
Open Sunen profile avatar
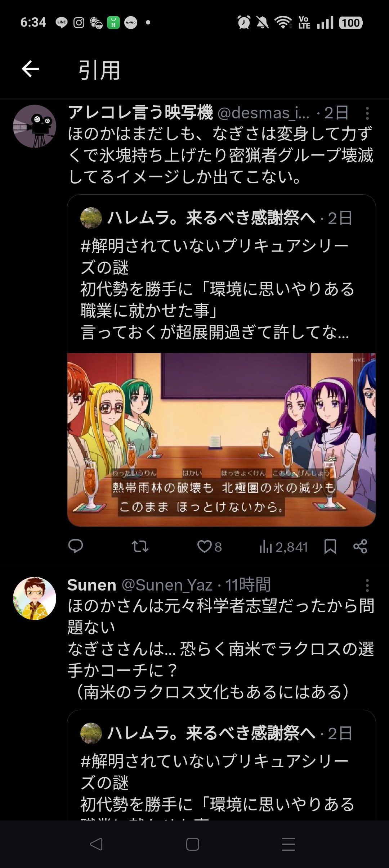(x=35, y=598)
